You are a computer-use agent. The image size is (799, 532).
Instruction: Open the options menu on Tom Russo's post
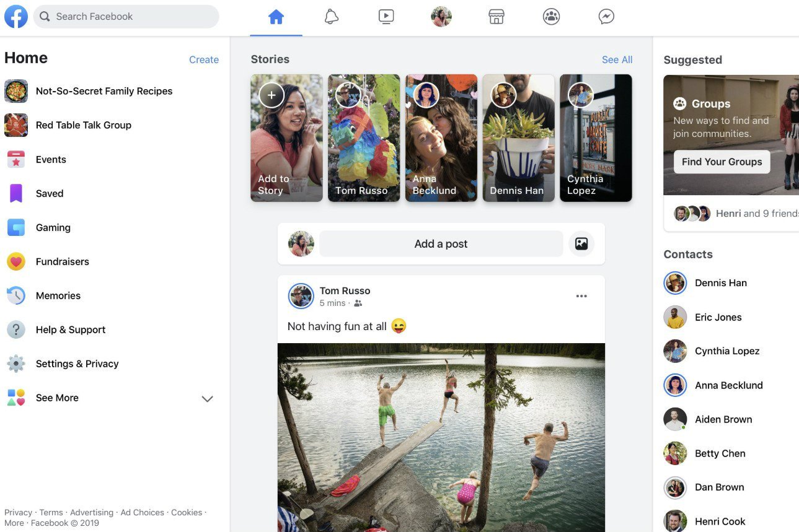(x=581, y=296)
